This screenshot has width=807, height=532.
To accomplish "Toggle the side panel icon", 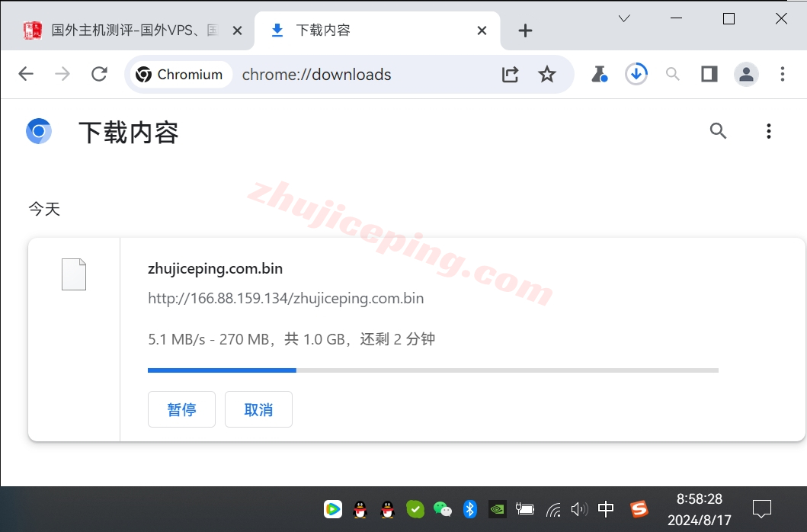I will [709, 74].
